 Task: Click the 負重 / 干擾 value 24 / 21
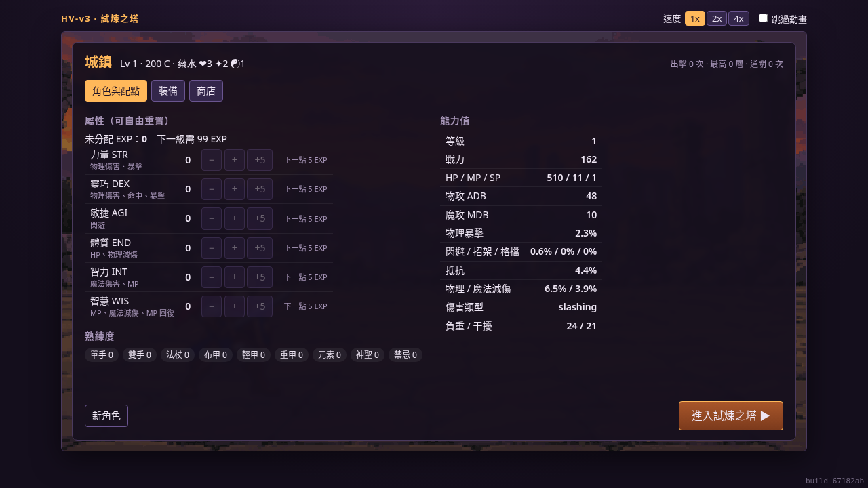pos(582,326)
